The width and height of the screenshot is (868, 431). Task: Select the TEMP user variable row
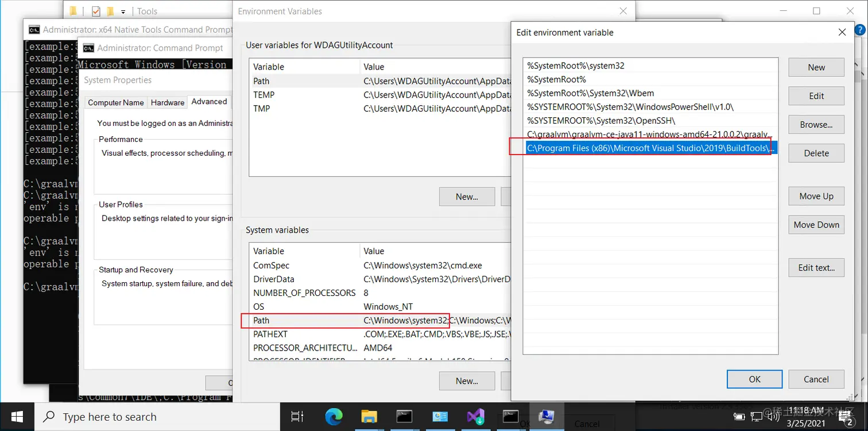coord(380,95)
